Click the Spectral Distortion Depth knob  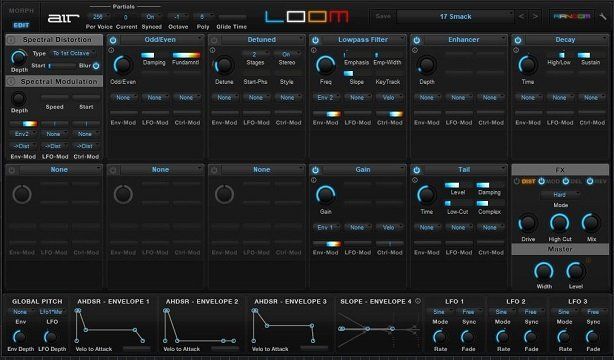point(18,58)
